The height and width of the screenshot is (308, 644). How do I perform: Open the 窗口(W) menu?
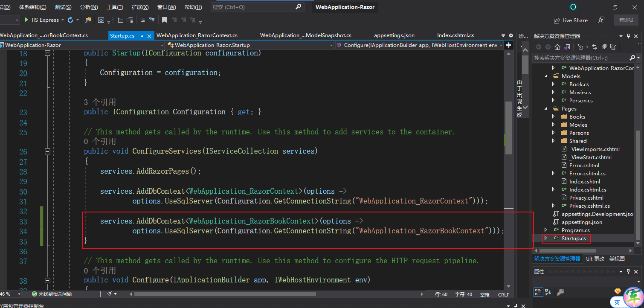(x=166, y=7)
